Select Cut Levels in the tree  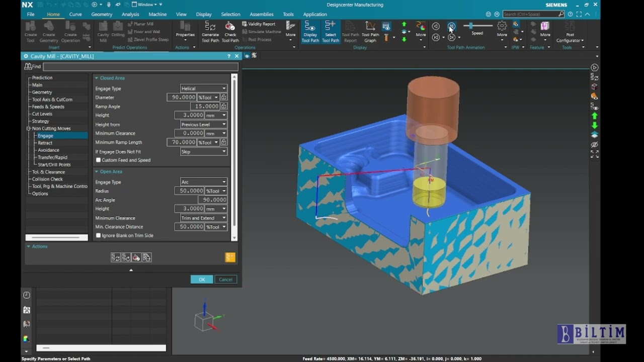pos(42,114)
